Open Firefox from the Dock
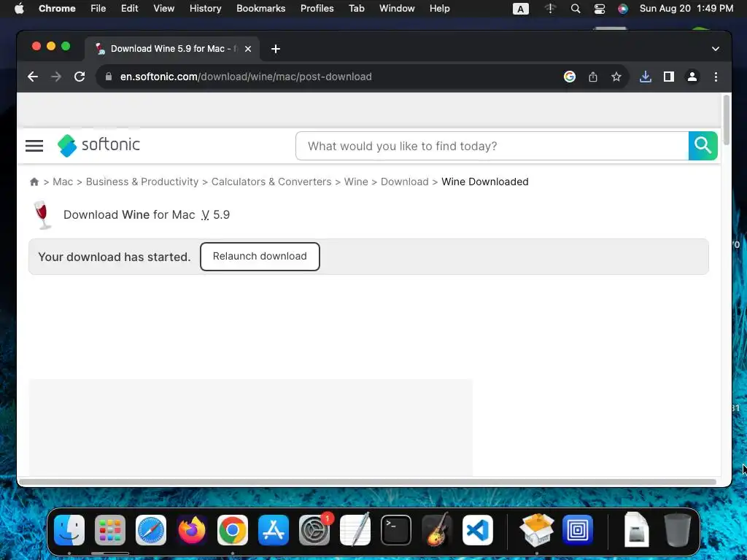 coord(192,530)
